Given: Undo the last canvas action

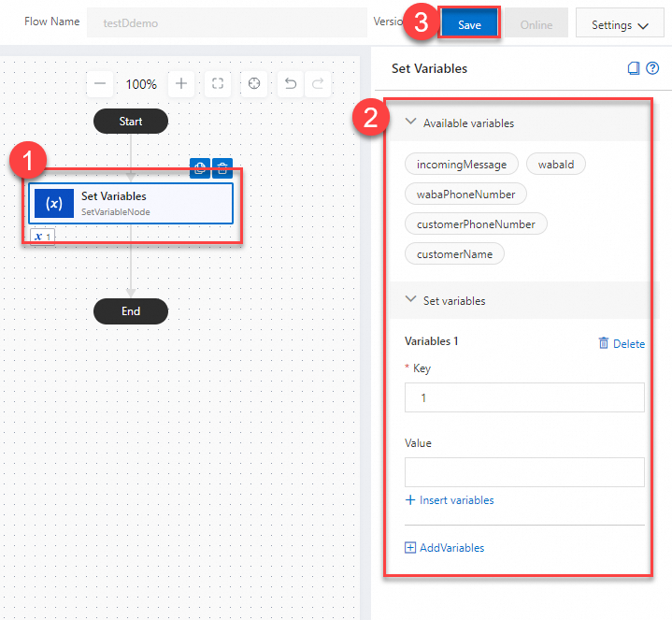Looking at the screenshot, I should [x=291, y=83].
